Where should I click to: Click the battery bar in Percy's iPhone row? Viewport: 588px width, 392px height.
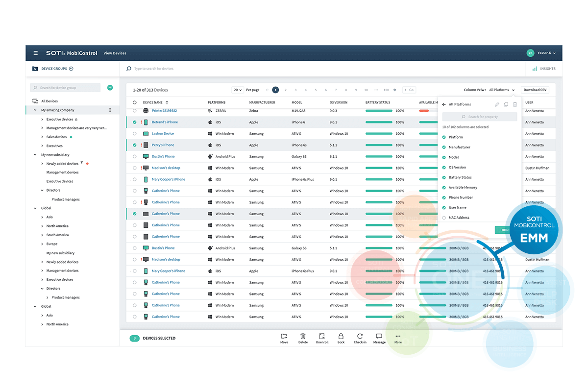coord(379,145)
